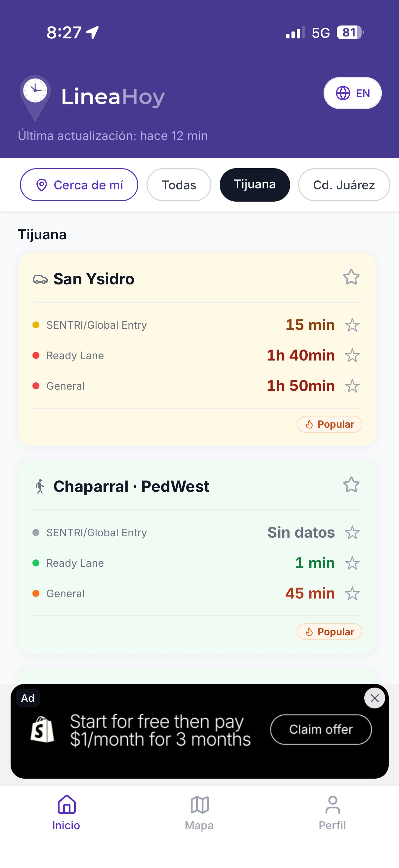The image size is (399, 868).
Task: Select the Tijuana city chip
Action: tap(254, 185)
